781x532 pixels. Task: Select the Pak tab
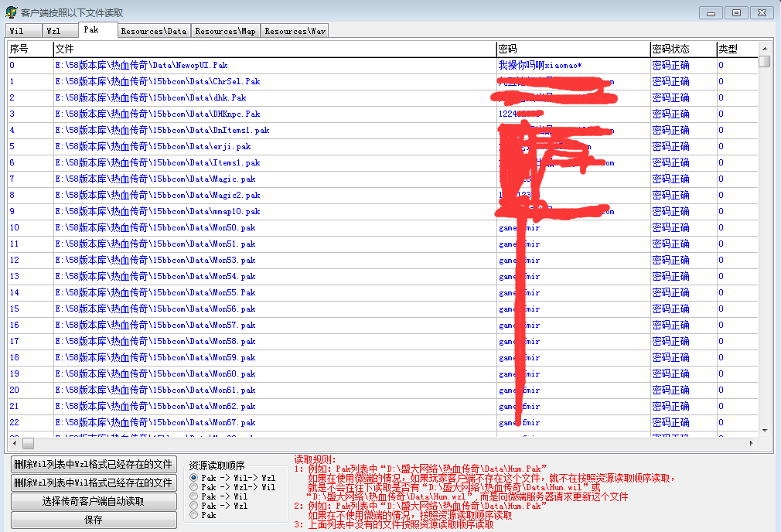click(97, 30)
